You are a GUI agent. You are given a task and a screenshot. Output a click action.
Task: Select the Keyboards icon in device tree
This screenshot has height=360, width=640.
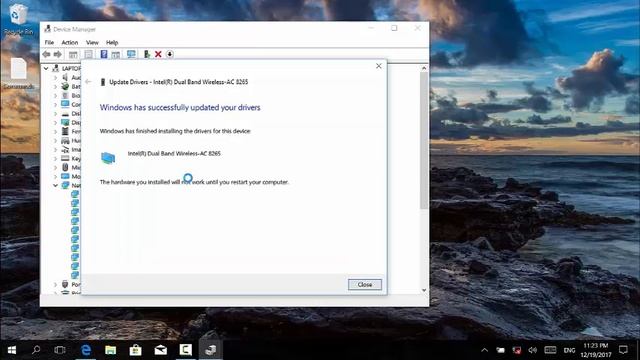coord(65,158)
